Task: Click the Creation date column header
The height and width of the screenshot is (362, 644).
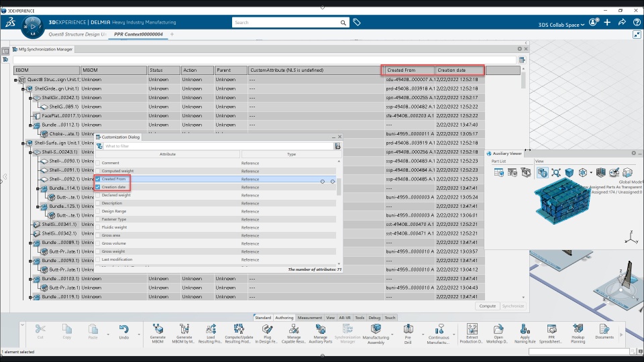Action: pyautogui.click(x=460, y=70)
